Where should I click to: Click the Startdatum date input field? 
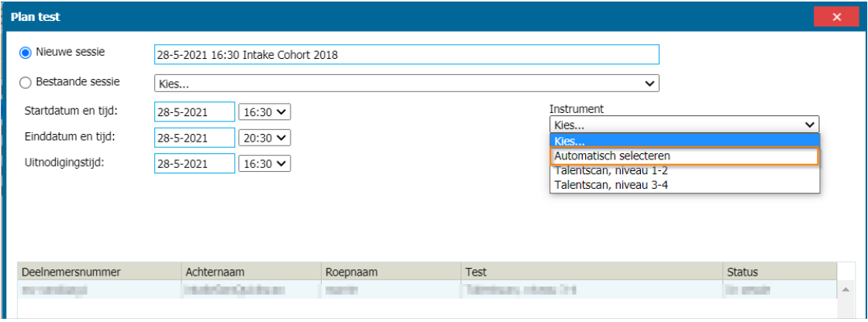pyautogui.click(x=195, y=112)
